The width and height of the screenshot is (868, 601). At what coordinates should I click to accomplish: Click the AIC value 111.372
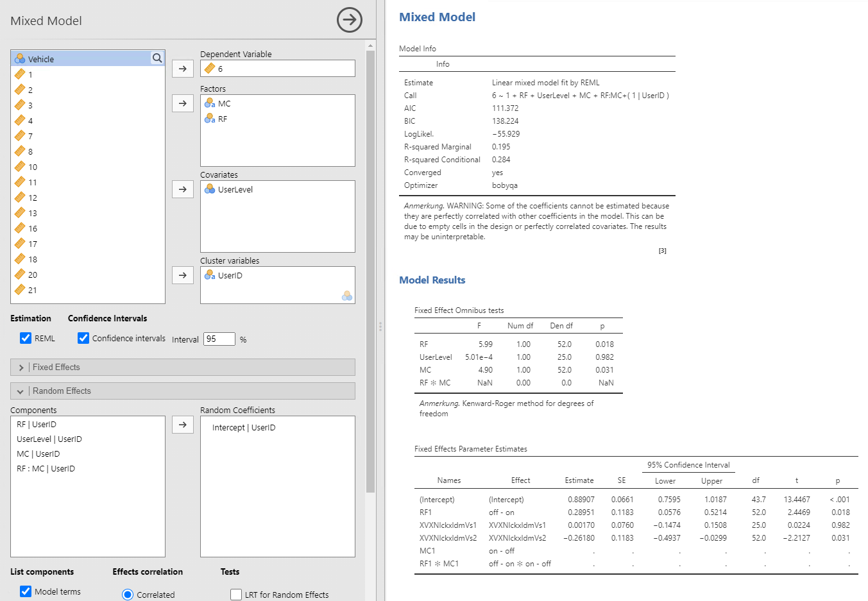click(506, 108)
